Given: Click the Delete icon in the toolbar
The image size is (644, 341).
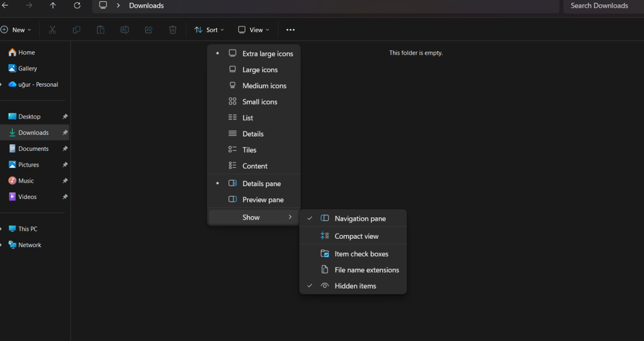Looking at the screenshot, I should click(x=172, y=30).
